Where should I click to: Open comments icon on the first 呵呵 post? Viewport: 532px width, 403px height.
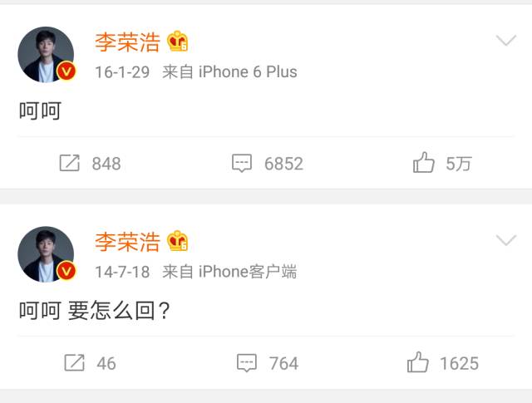pyautogui.click(x=242, y=163)
